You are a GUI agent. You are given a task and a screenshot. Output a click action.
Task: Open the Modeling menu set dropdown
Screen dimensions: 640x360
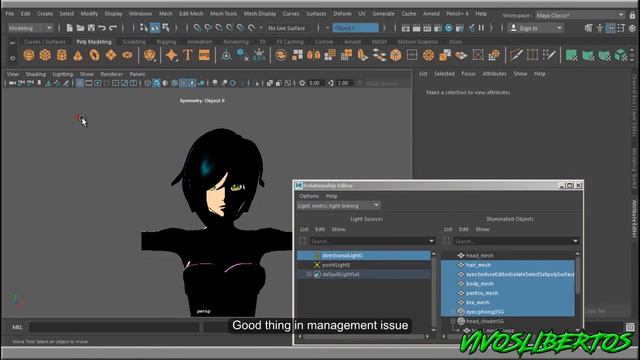tap(31, 28)
